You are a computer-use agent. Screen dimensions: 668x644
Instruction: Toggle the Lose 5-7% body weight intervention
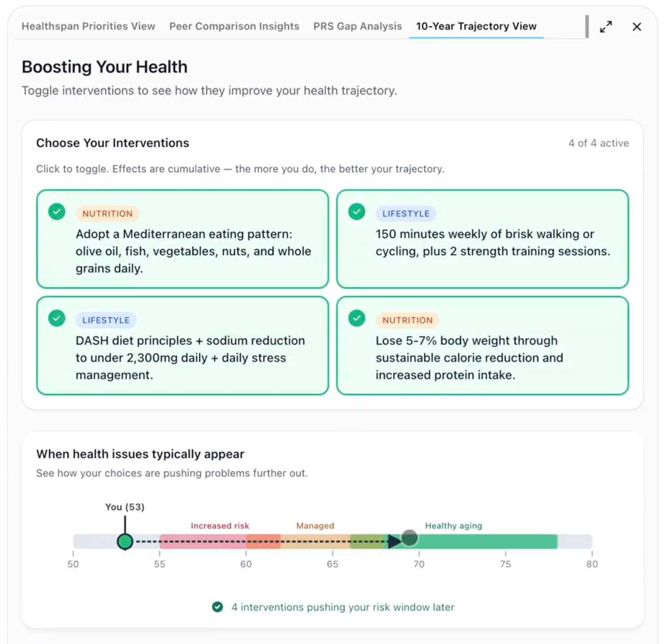tap(483, 346)
